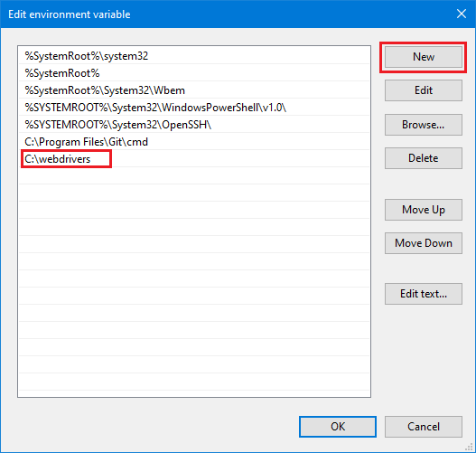This screenshot has width=476, height=453.
Task: Click the Move Up button
Action: [424, 210]
